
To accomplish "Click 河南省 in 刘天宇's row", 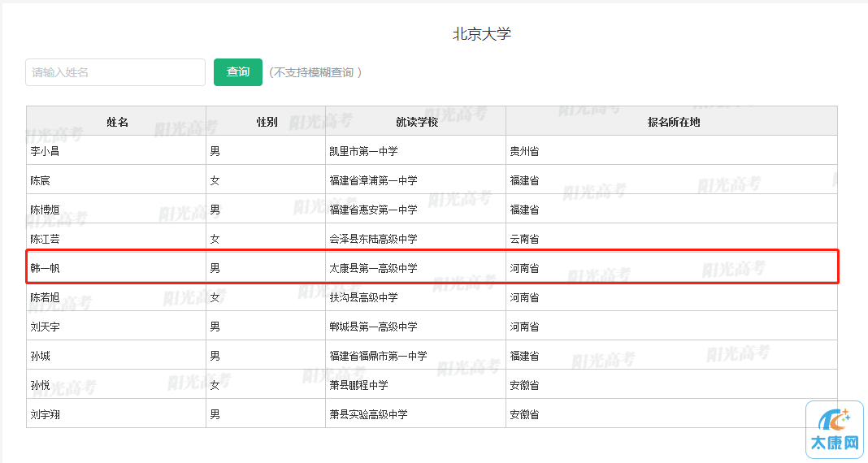I will tap(524, 327).
